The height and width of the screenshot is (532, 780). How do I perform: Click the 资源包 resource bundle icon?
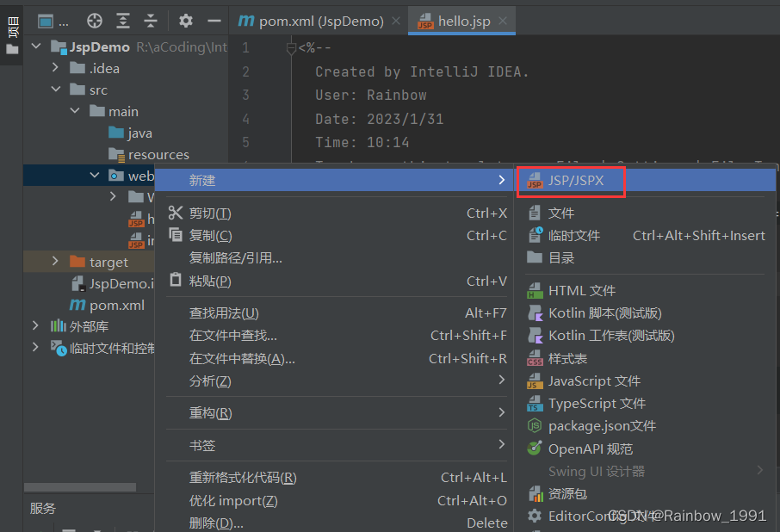(x=535, y=494)
